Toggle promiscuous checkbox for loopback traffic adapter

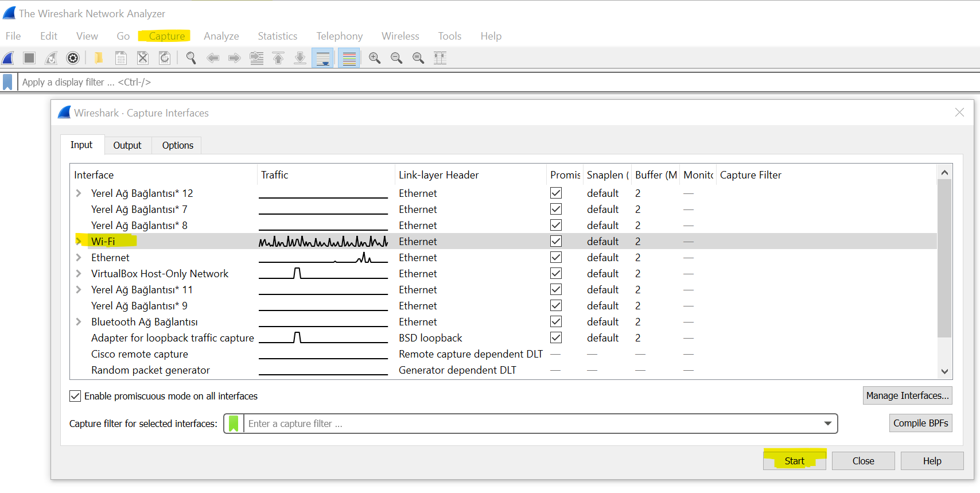pos(556,337)
